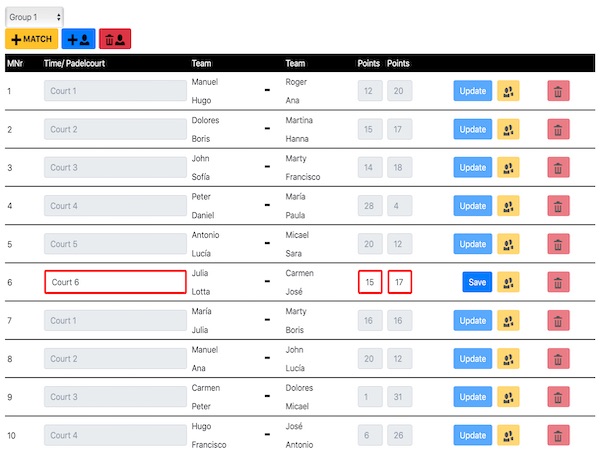Click the swap players icon on match 6
The image size is (600, 450).
[x=508, y=282]
